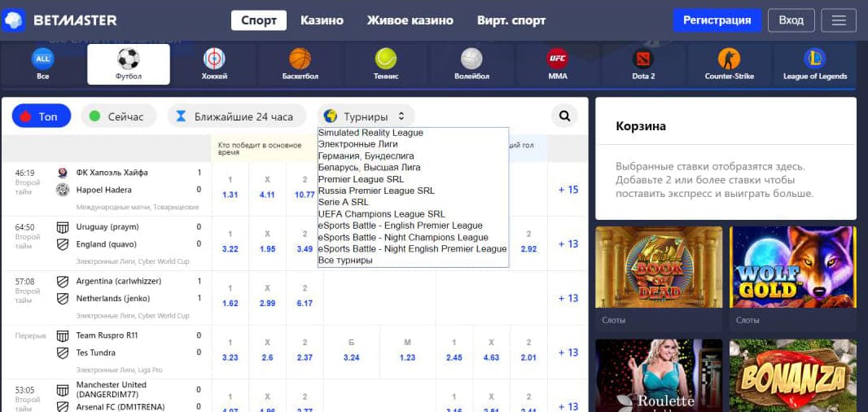Collapse the Турниры dropdown
Screen dimensions: 868x412
coord(366,116)
